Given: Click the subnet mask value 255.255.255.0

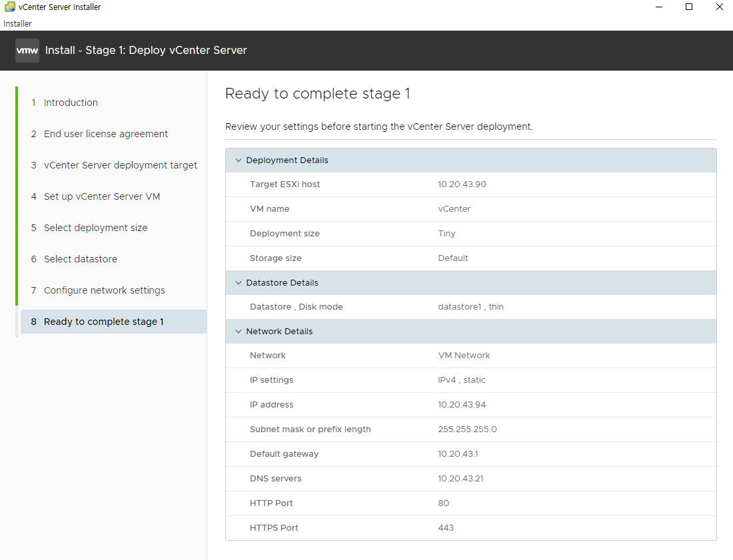Looking at the screenshot, I should point(467,429).
